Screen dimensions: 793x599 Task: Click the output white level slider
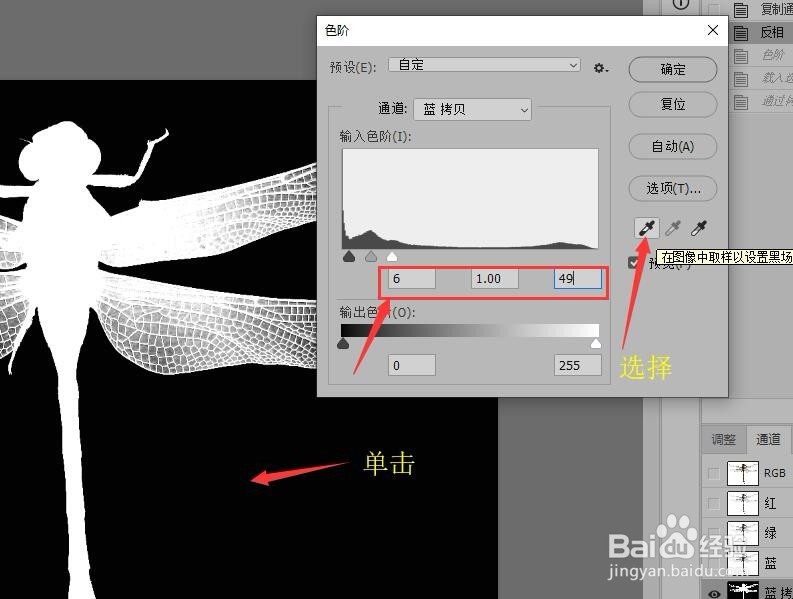click(x=596, y=344)
